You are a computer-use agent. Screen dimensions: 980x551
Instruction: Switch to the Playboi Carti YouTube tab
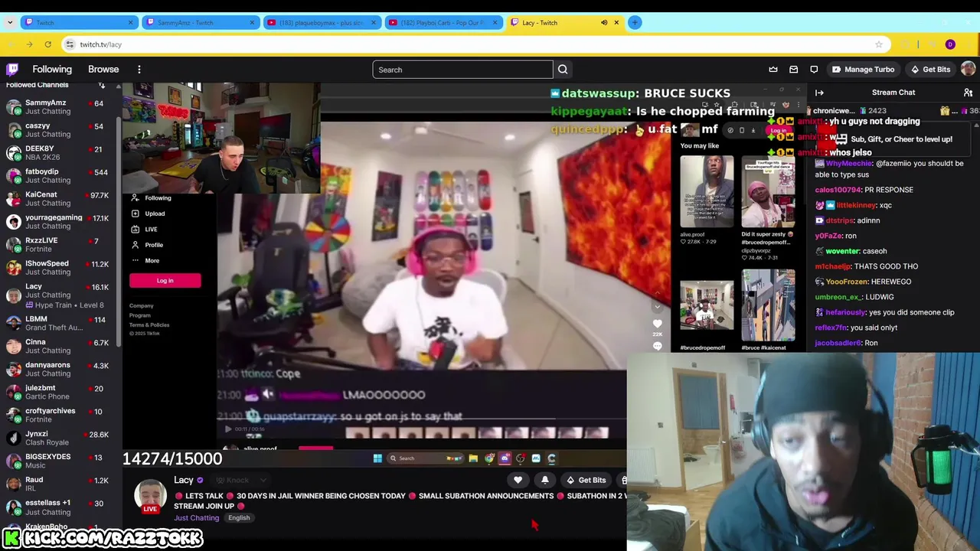pyautogui.click(x=443, y=22)
